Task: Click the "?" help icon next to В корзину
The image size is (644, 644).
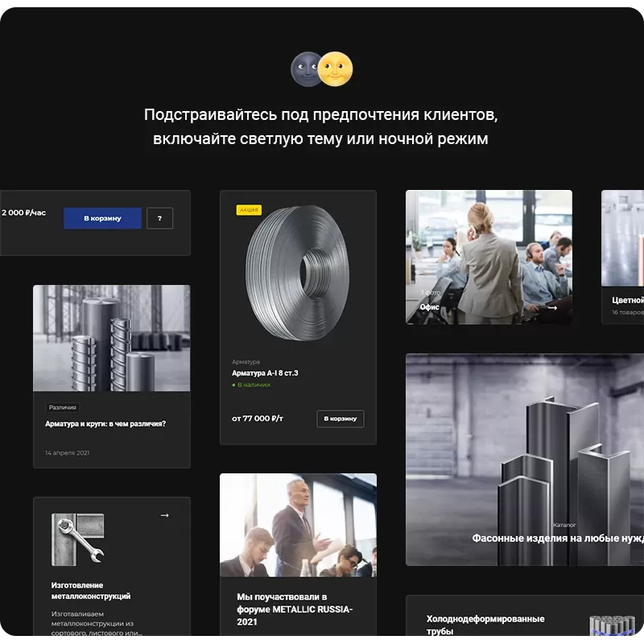Action: click(159, 218)
